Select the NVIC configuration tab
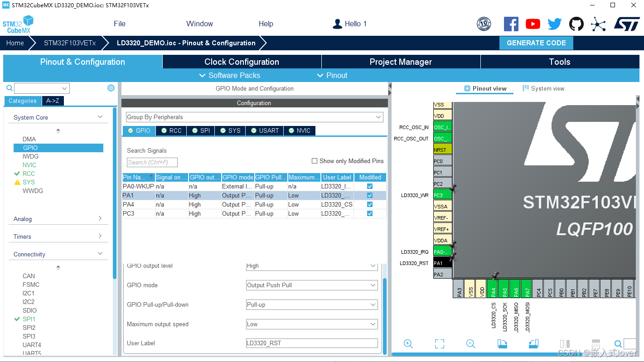This screenshot has width=644, height=362. [x=299, y=130]
